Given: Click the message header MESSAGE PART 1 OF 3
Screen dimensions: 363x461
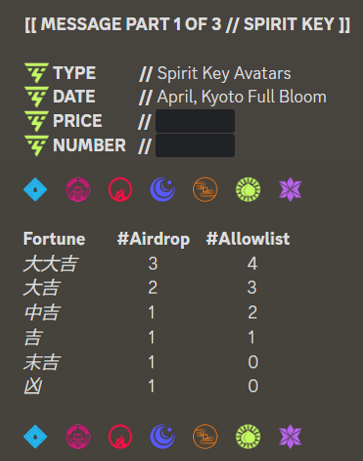Looking at the screenshot, I should click(x=131, y=24).
